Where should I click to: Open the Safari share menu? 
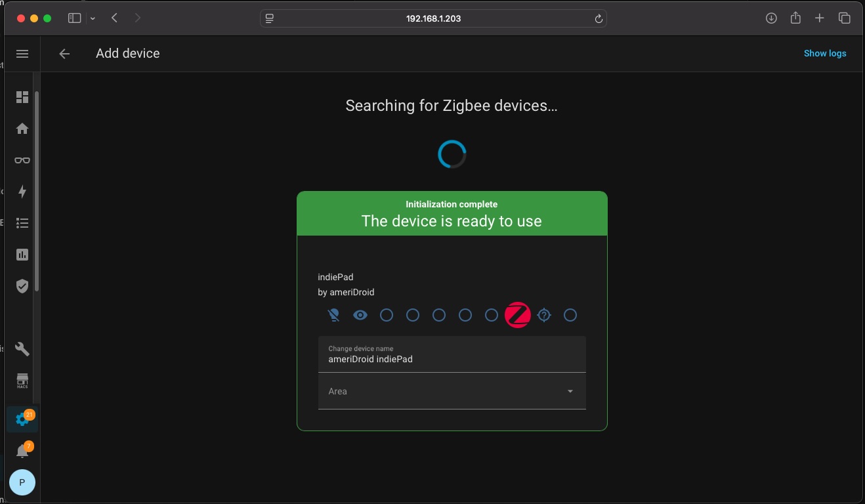[x=795, y=18]
